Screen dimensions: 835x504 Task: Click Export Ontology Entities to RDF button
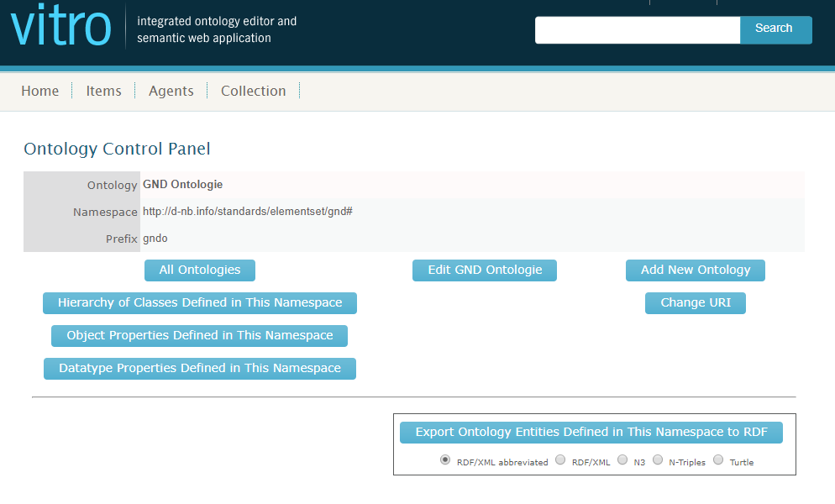click(591, 433)
